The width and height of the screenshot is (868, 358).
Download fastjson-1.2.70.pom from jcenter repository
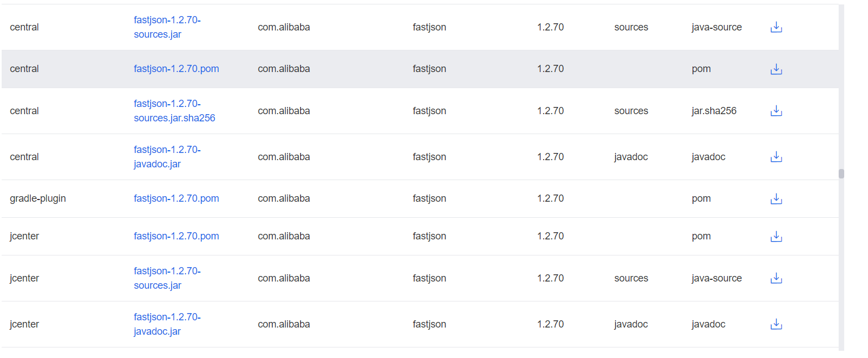tap(776, 236)
